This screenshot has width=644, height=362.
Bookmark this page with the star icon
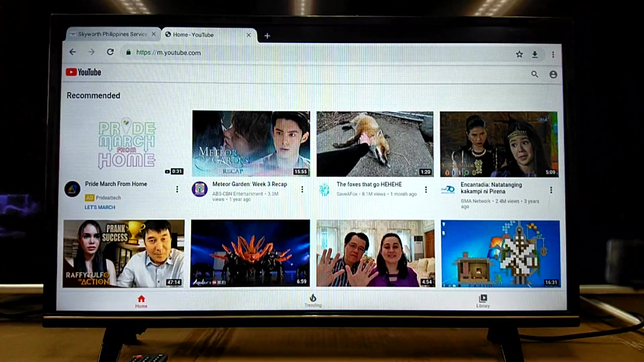point(519,54)
